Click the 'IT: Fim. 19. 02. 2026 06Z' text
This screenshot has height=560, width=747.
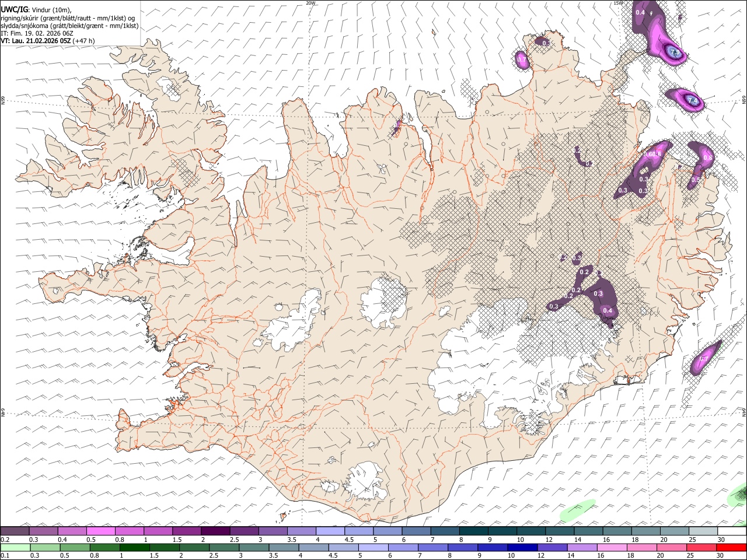point(37,33)
